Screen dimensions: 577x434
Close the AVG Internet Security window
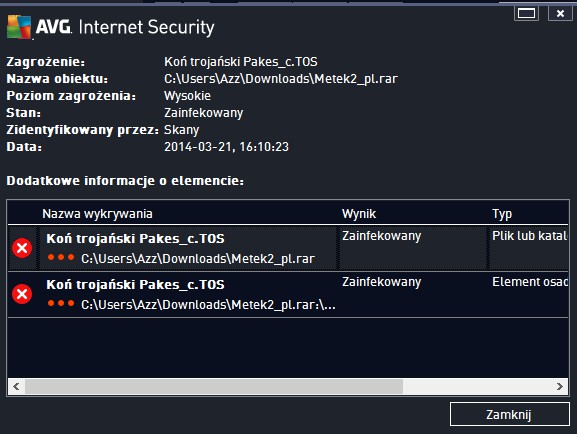[x=560, y=14]
